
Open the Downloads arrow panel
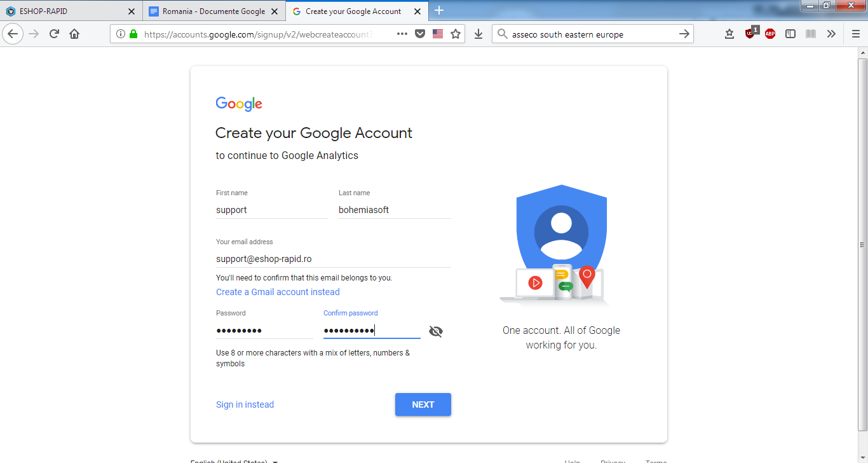click(478, 34)
